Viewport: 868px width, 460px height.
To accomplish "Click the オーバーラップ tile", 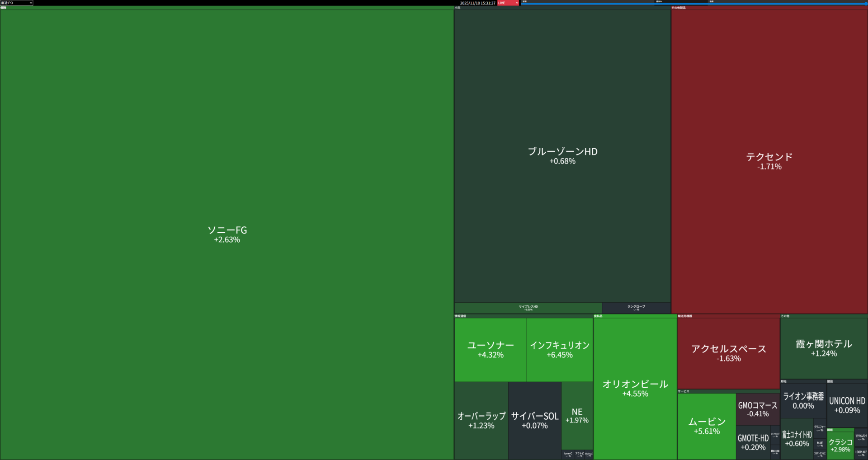I will [481, 420].
